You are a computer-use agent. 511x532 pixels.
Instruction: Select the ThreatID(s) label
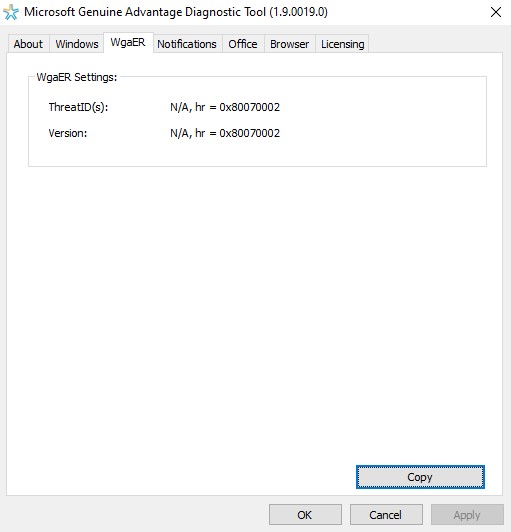(x=78, y=107)
